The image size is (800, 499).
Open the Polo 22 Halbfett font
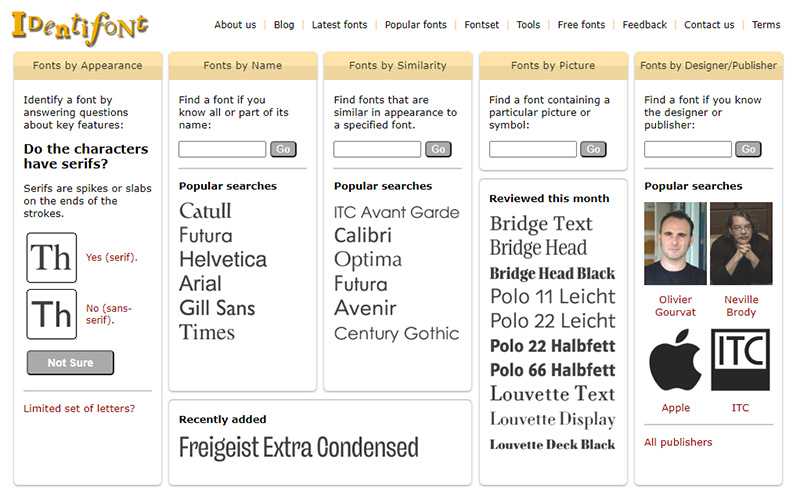tap(553, 346)
